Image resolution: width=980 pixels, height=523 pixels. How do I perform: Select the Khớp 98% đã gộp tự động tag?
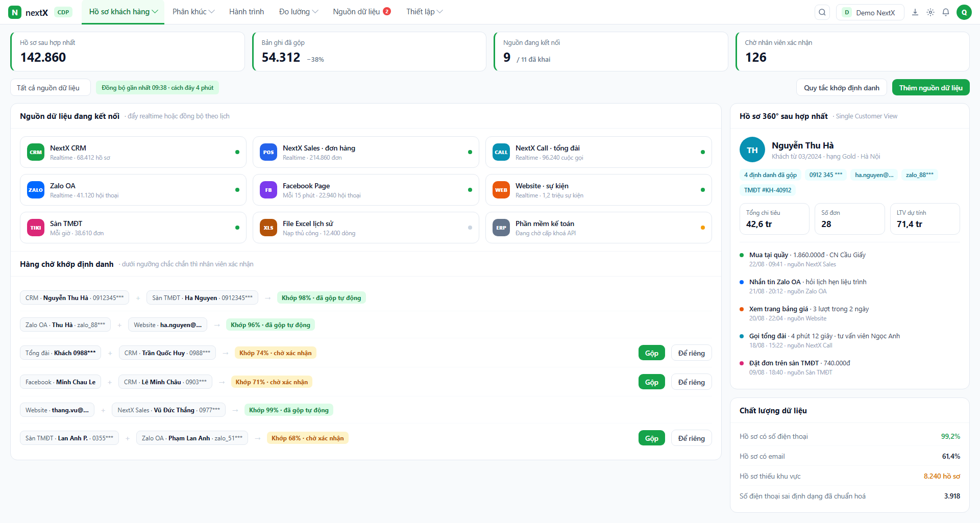click(x=322, y=298)
